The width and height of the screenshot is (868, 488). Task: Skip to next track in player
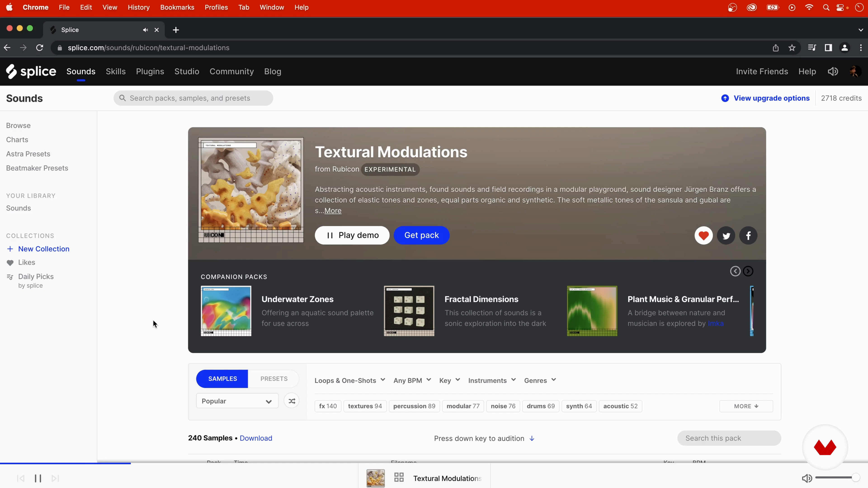pyautogui.click(x=55, y=478)
